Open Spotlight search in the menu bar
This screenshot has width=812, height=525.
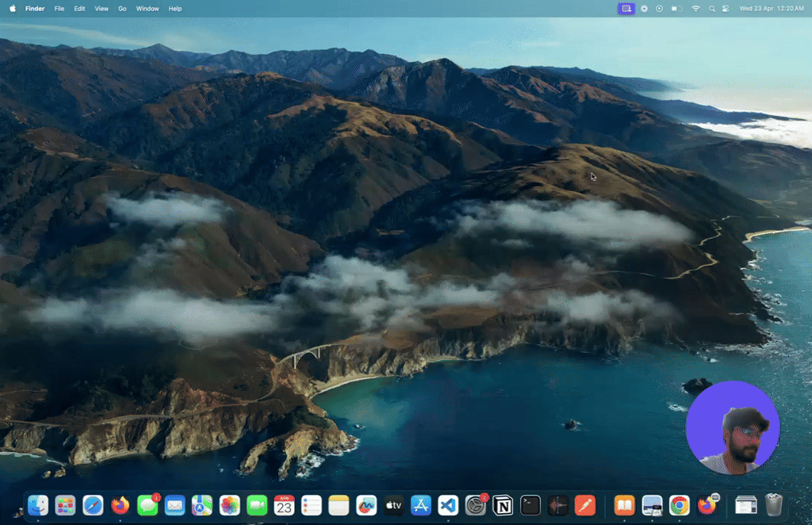[711, 9]
